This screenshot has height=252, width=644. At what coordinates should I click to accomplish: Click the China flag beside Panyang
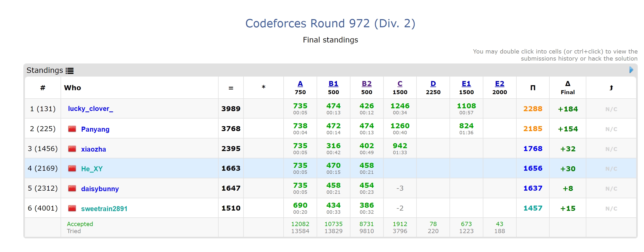coord(72,129)
